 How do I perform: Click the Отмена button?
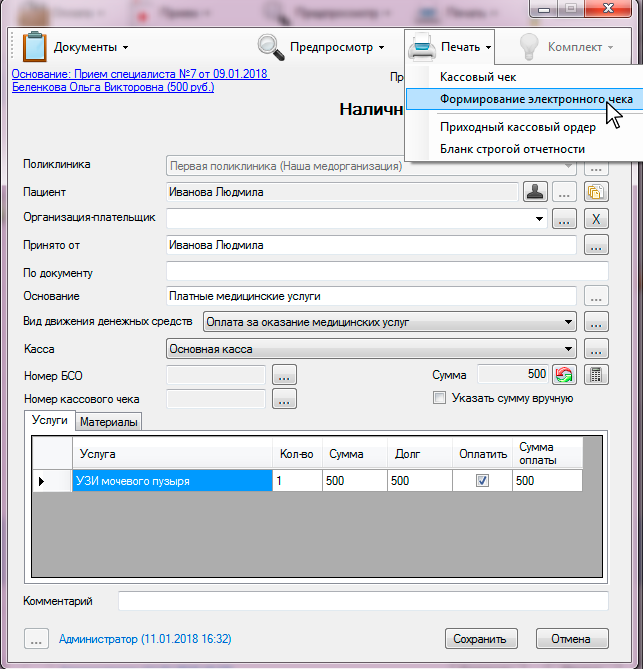(x=572, y=639)
